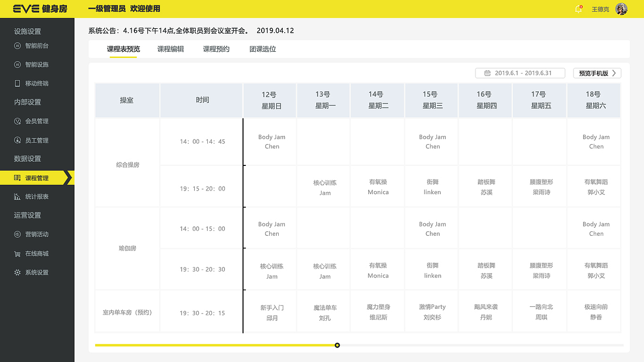Switch to the 课程预约 tab
This screenshot has width=644, height=362.
[216, 49]
